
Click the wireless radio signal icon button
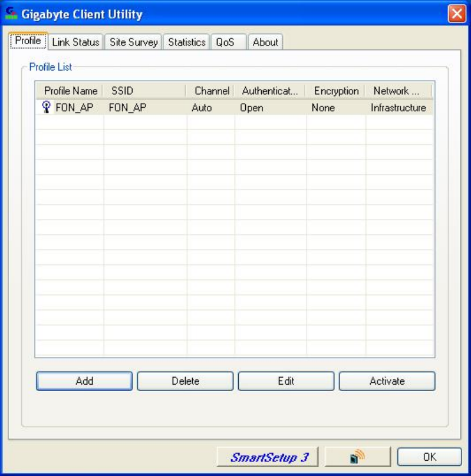[x=357, y=457]
